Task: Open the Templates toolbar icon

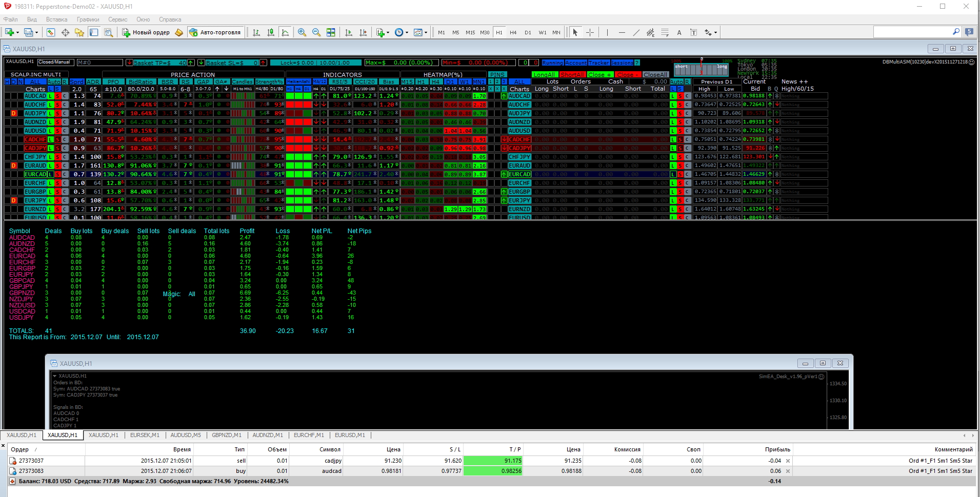Action: pyautogui.click(x=418, y=32)
